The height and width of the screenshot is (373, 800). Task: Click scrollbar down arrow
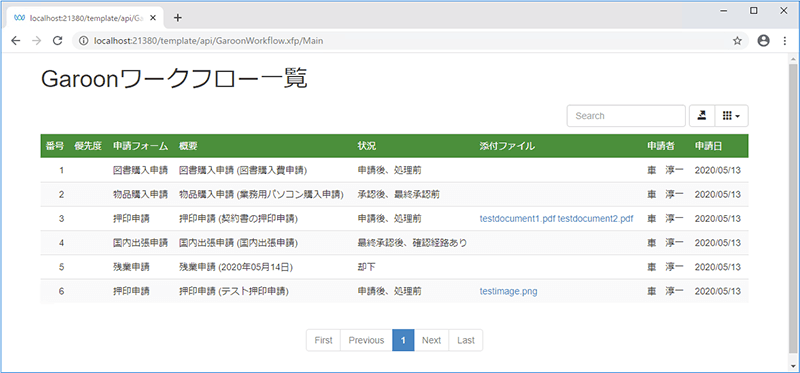tap(793, 366)
